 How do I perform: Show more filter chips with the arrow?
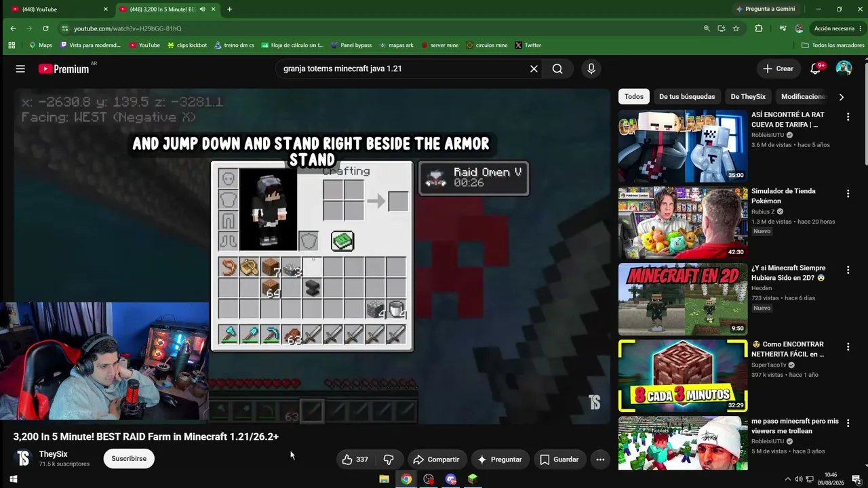(x=842, y=97)
